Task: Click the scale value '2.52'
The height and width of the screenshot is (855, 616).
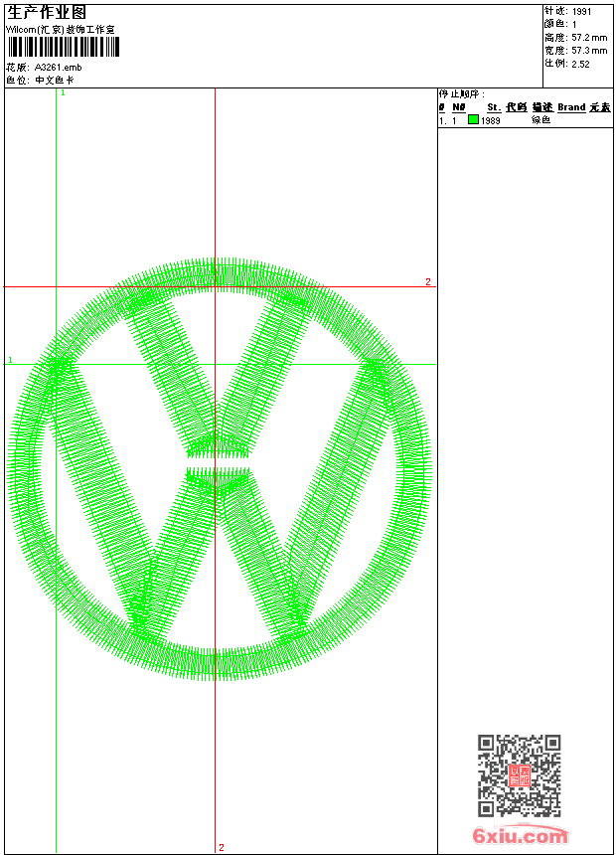Action: point(580,64)
